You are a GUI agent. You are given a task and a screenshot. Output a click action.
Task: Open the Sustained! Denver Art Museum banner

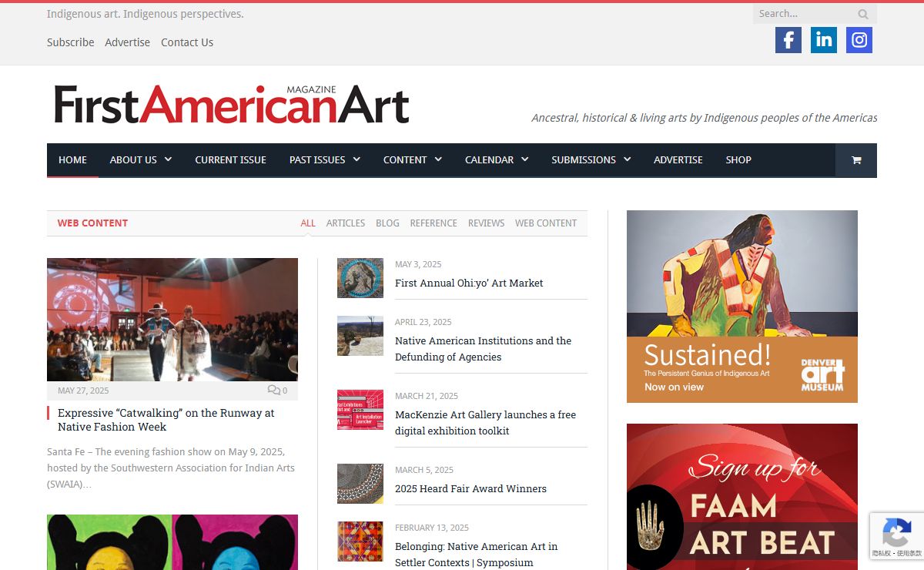point(742,307)
